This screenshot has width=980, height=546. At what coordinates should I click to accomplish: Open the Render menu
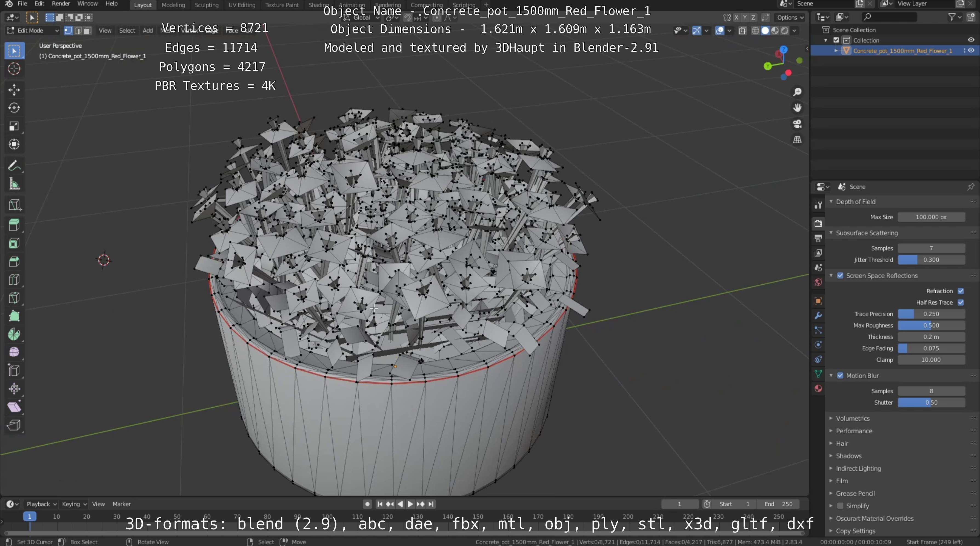[x=61, y=4]
